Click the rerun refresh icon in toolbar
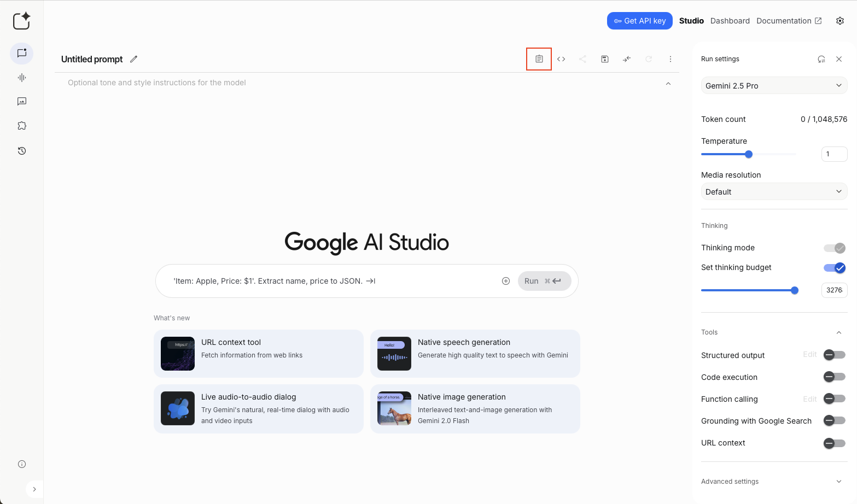This screenshot has width=857, height=504. tap(649, 59)
